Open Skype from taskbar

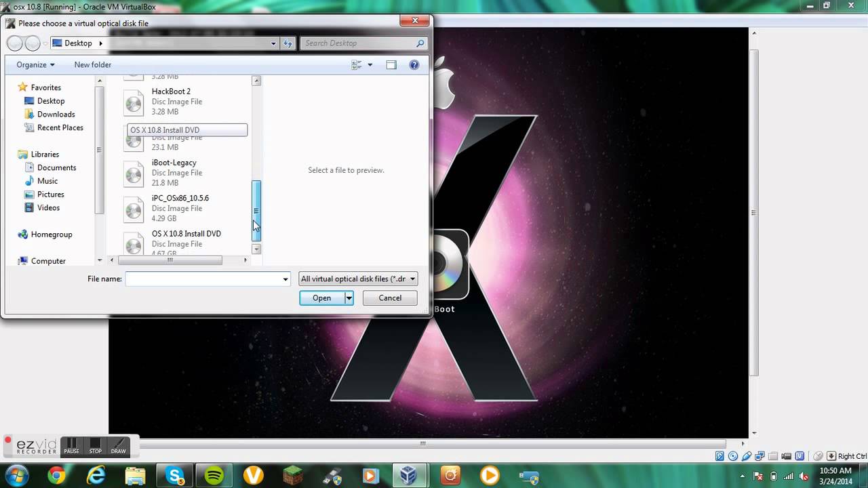click(x=175, y=476)
